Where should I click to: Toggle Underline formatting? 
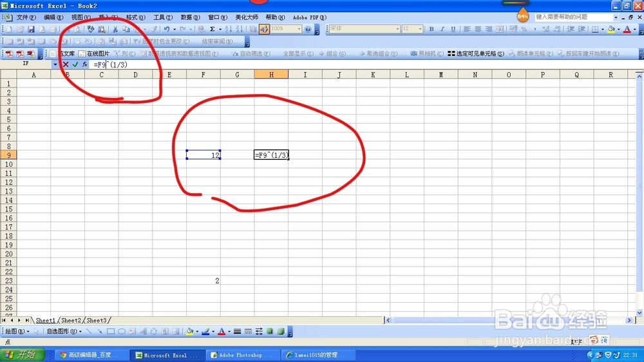453,29
